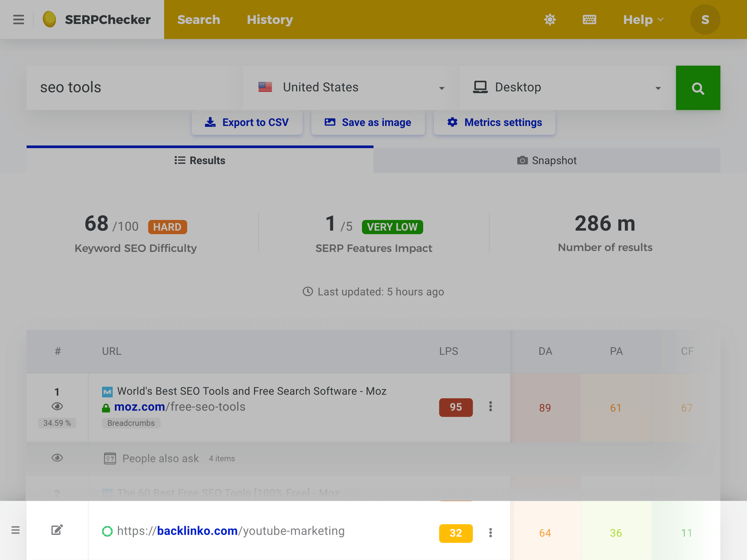Image resolution: width=747 pixels, height=560 pixels.
Task: Click the yellow LPS 32 badge
Action: 455,533
